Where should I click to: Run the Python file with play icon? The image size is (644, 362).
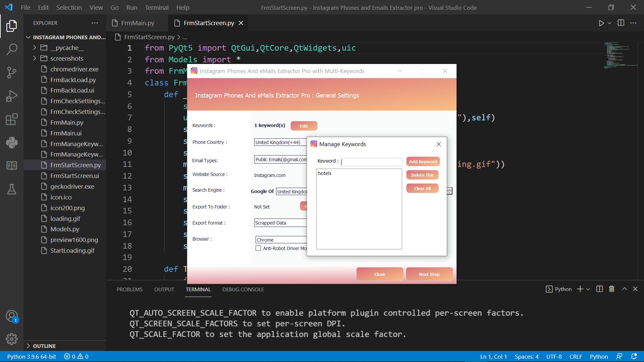(x=601, y=23)
